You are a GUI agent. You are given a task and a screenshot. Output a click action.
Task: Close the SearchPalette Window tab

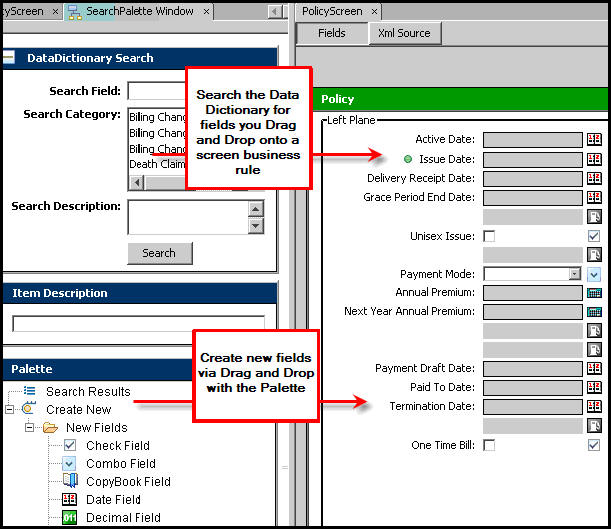pyautogui.click(x=207, y=12)
